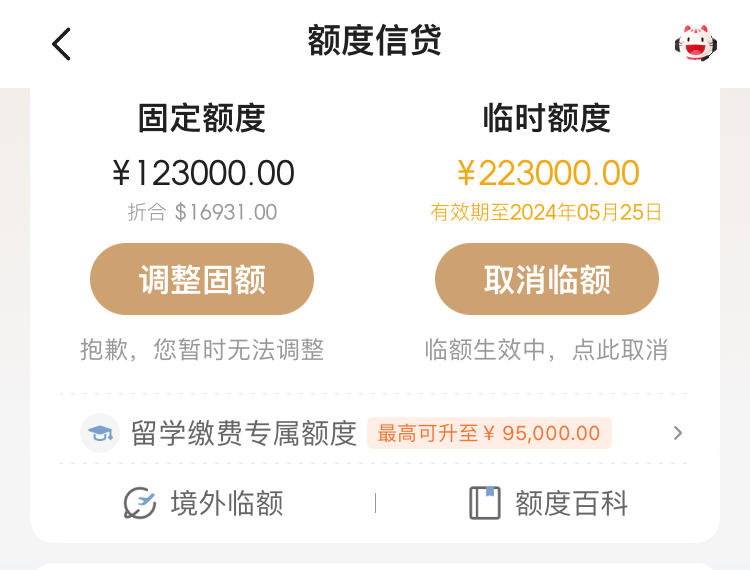Tap the 折合 $16931.00 text
The height and width of the screenshot is (570, 750).
[x=202, y=212]
